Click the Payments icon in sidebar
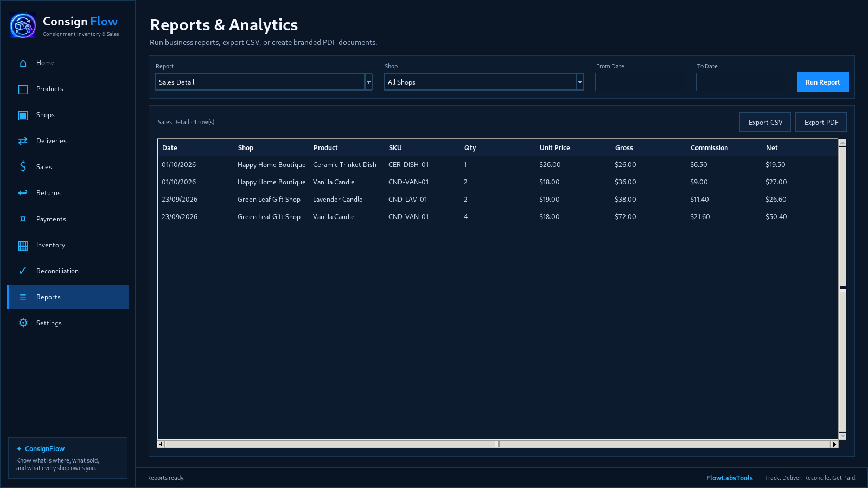The height and width of the screenshot is (488, 868). point(23,219)
